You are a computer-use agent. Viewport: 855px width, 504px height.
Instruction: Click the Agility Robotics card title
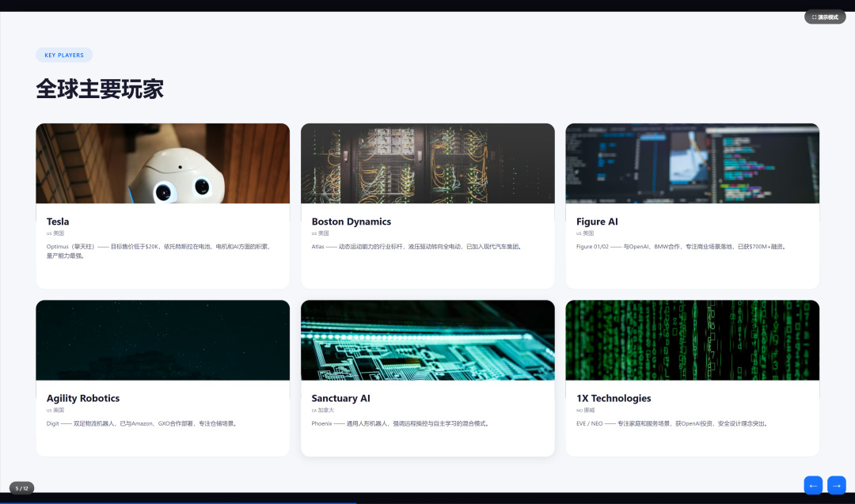[83, 398]
